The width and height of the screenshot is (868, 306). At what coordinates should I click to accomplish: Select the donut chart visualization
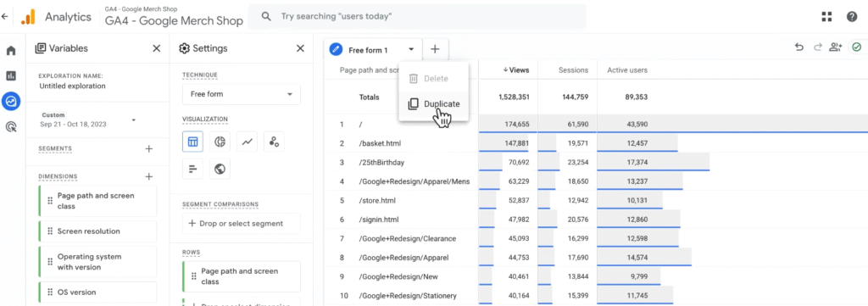[220, 142]
